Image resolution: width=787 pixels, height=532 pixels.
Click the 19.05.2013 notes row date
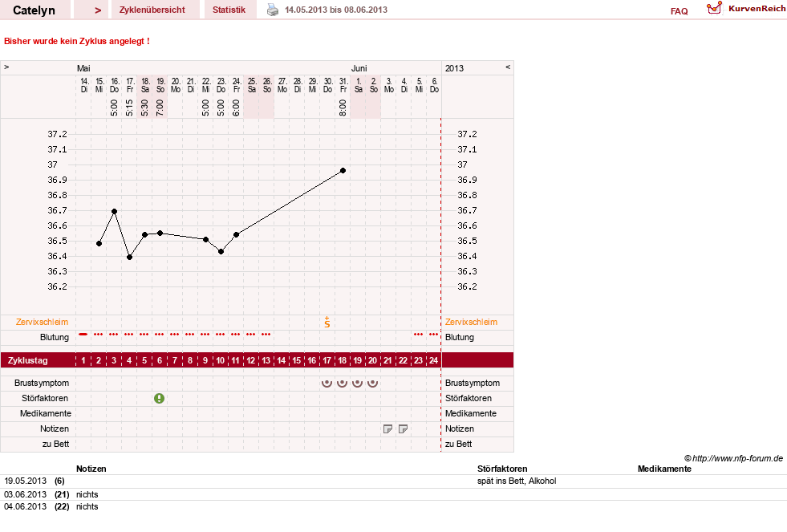[25, 481]
